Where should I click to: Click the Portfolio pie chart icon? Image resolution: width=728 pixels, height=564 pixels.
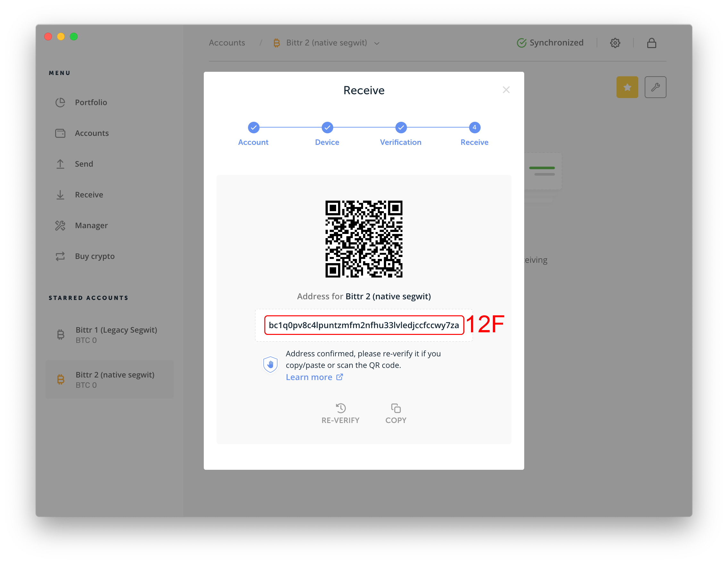click(x=60, y=102)
